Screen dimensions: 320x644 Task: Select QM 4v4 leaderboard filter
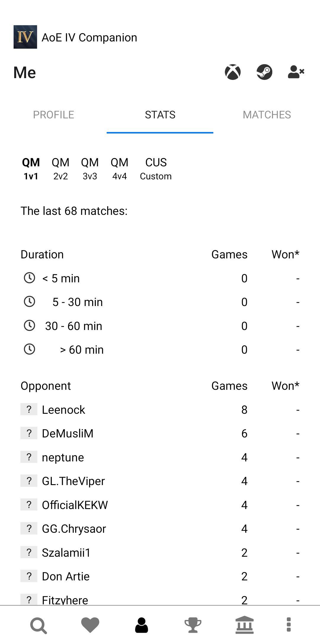pos(119,169)
